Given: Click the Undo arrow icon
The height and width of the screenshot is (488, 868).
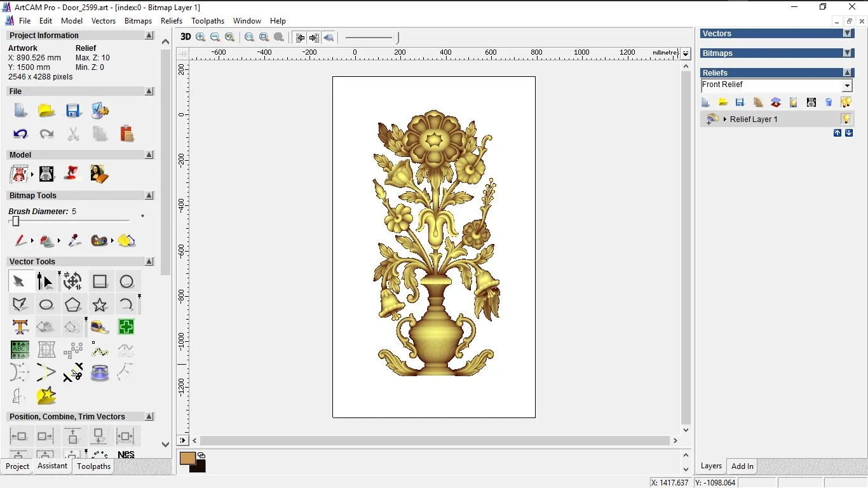Looking at the screenshot, I should click(x=20, y=134).
